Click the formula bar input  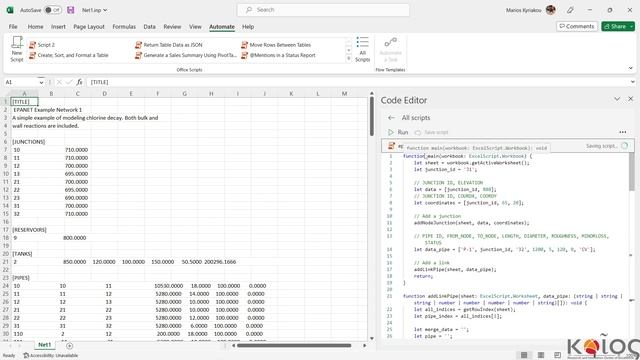point(358,82)
